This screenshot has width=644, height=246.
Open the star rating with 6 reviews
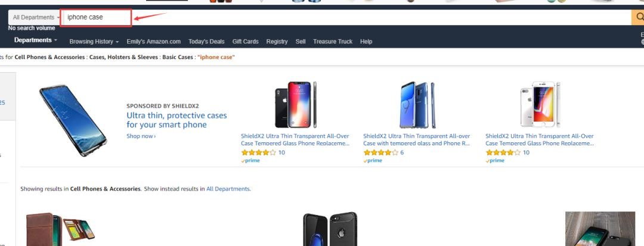(380, 152)
